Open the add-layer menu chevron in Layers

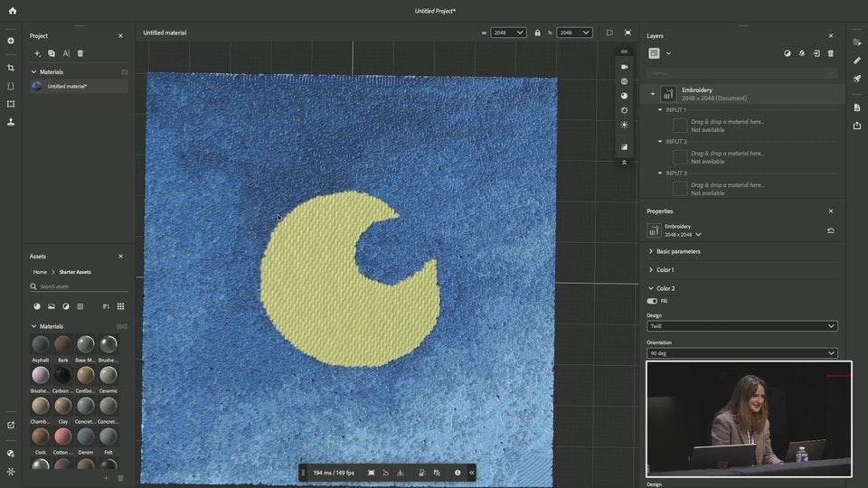point(669,53)
